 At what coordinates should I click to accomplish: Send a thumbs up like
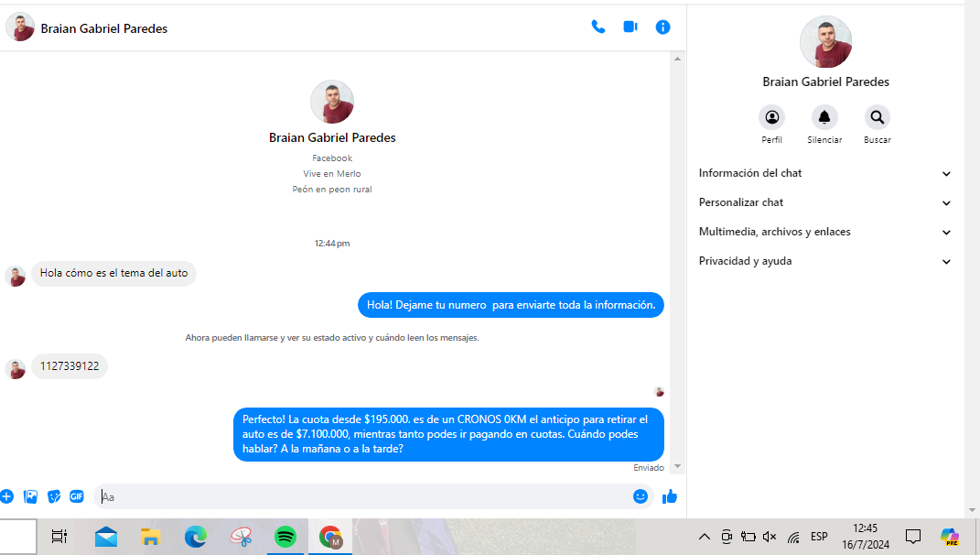tap(670, 496)
